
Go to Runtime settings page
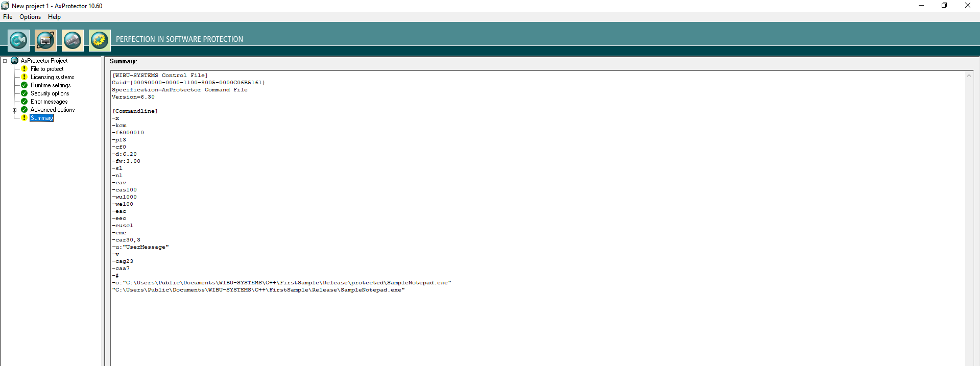tap(51, 85)
